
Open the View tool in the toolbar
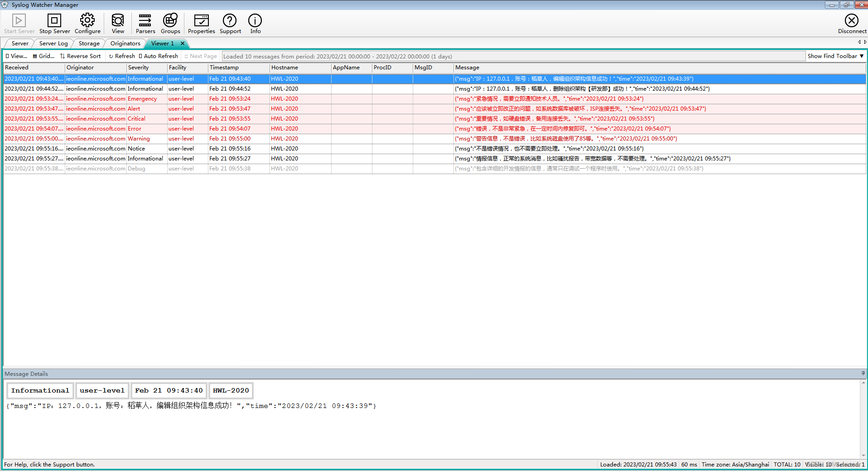point(117,24)
